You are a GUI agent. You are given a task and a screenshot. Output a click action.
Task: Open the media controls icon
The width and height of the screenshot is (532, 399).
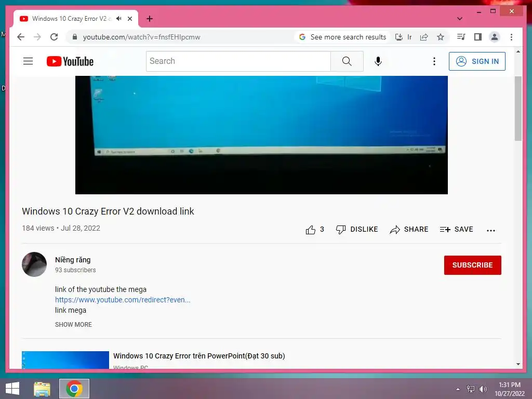click(461, 37)
